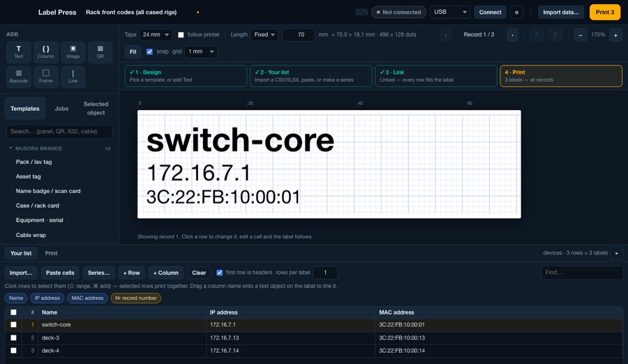Screen dimensions: 628x364
Task: Click the Name column chip
Action: (x=16, y=298)
